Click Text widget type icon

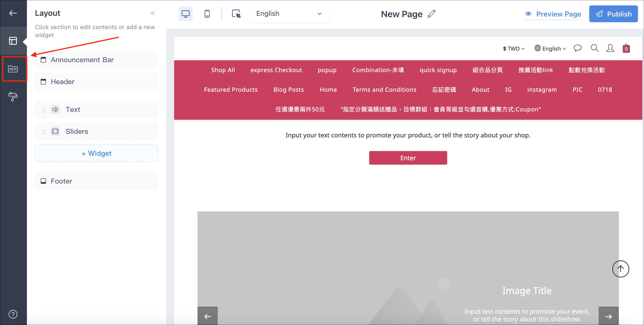point(55,109)
